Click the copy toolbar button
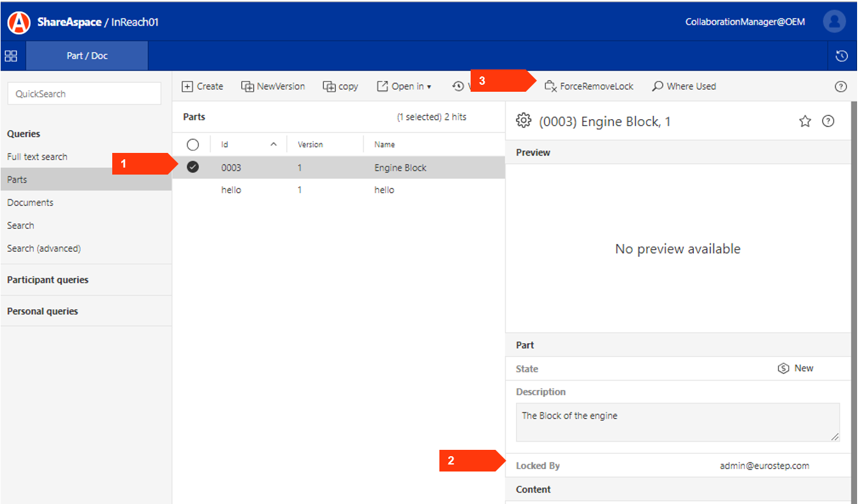The width and height of the screenshot is (859, 504). click(x=341, y=86)
